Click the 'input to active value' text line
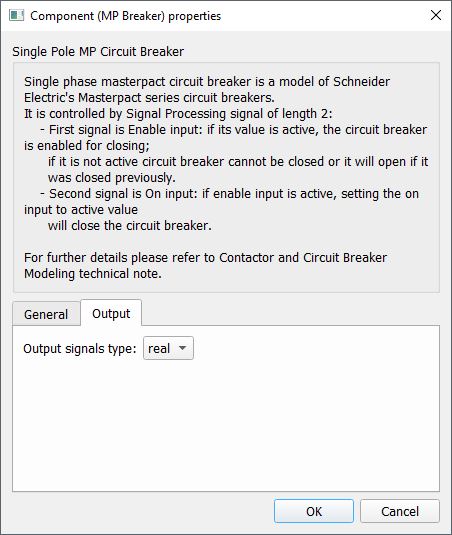 (x=81, y=209)
